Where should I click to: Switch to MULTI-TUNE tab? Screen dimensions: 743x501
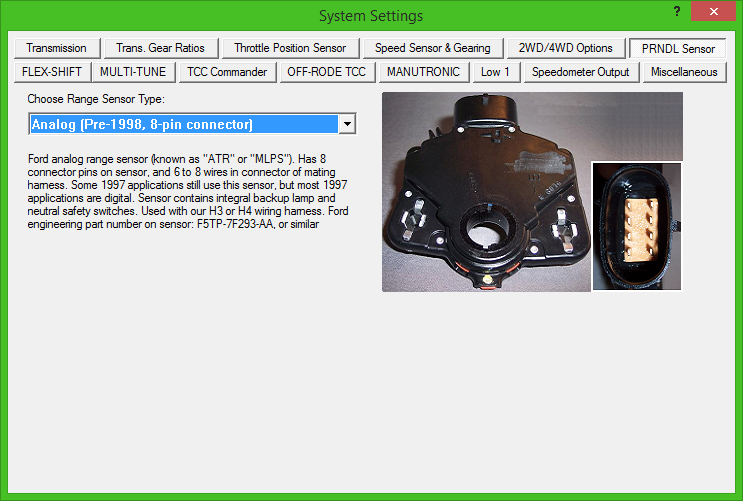point(134,72)
